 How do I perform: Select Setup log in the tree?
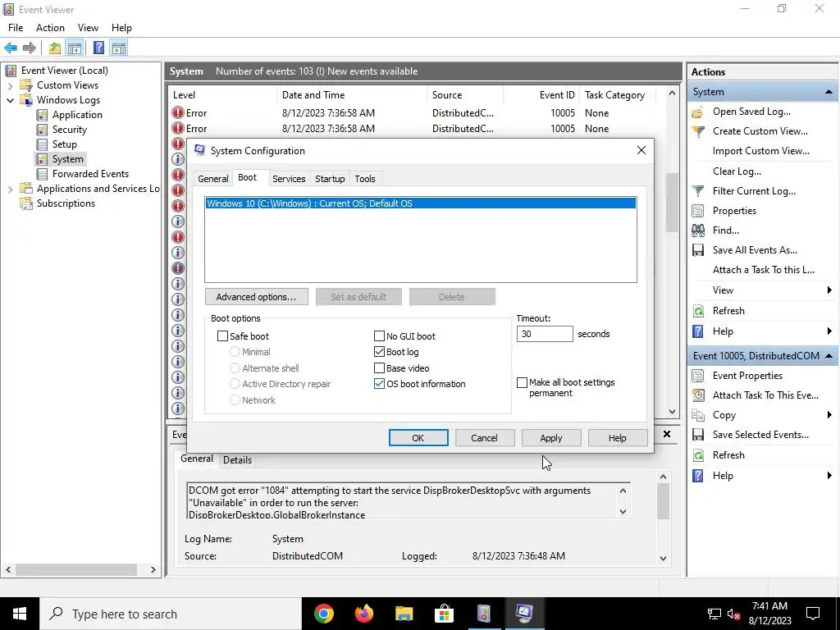pos(64,144)
